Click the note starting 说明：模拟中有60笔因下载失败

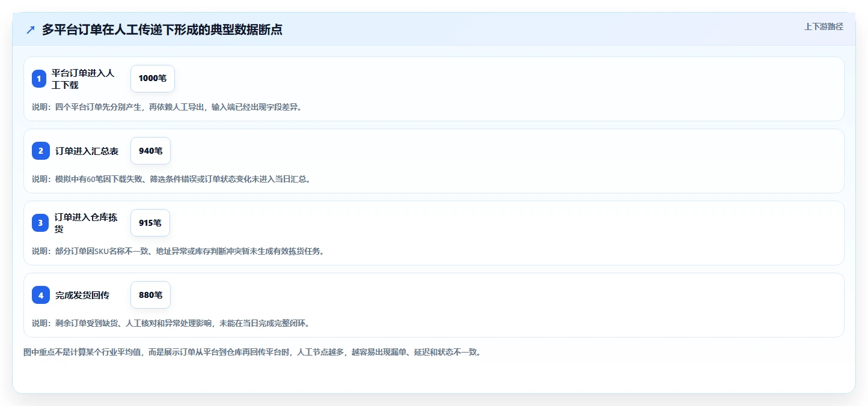tap(171, 179)
